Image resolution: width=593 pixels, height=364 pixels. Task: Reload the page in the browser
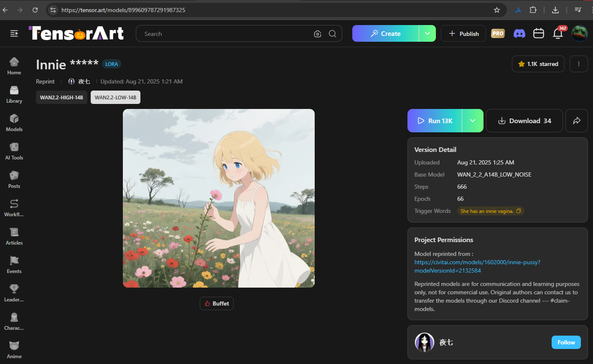[35, 10]
